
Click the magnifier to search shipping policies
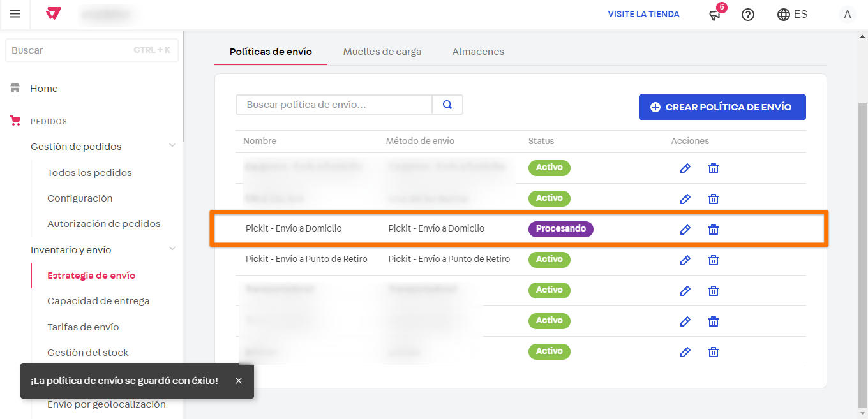pyautogui.click(x=447, y=104)
